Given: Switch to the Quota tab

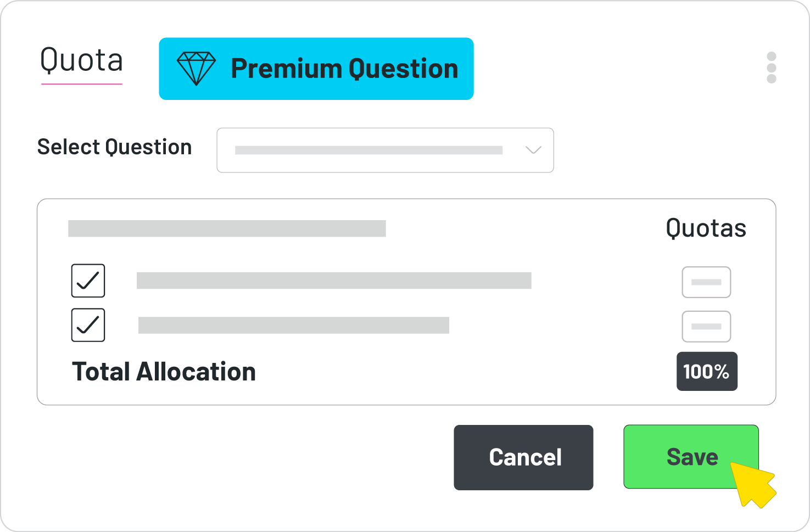Looking at the screenshot, I should point(81,60).
